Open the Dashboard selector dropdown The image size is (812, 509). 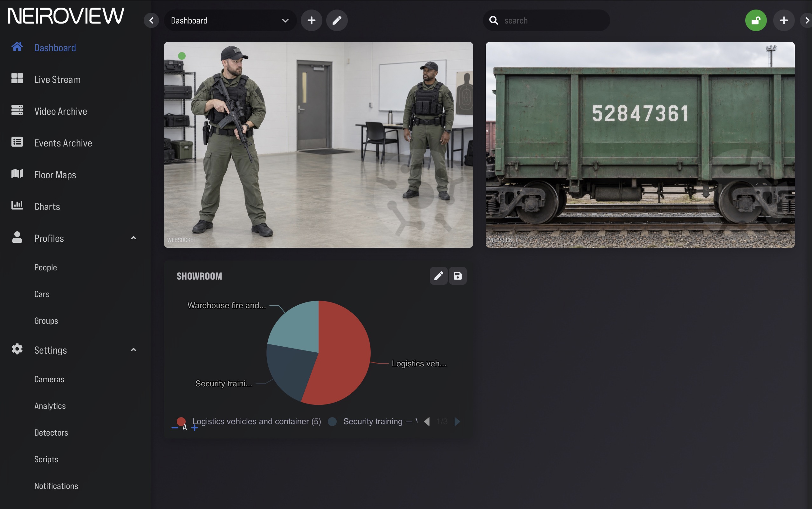[x=231, y=21]
